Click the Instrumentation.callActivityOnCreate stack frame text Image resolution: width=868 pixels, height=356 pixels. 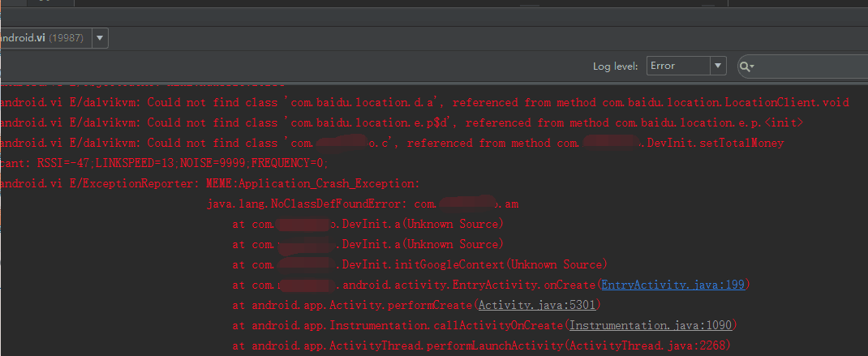tap(406, 325)
